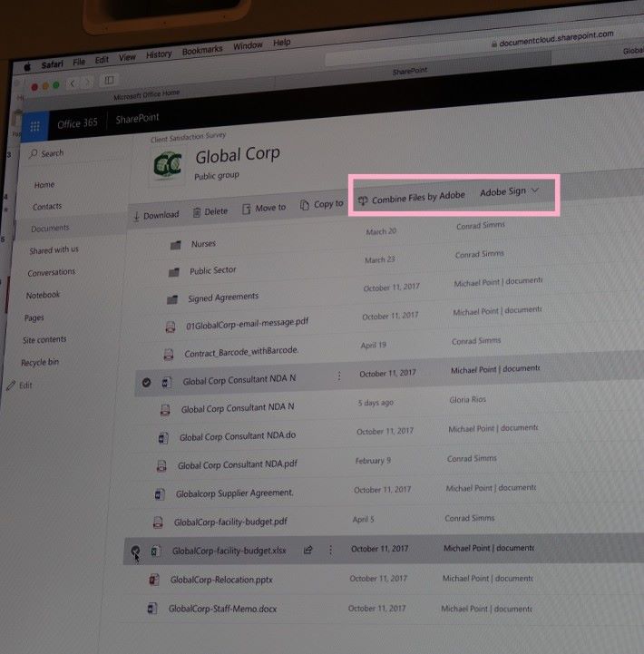Go back in Safari
Viewport: 644px width, 654px height.
(72, 83)
